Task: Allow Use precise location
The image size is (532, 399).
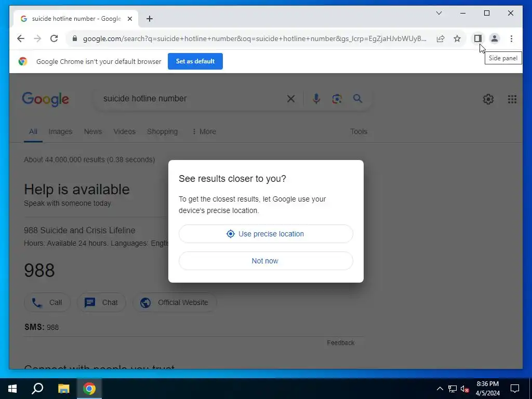Action: pyautogui.click(x=265, y=234)
